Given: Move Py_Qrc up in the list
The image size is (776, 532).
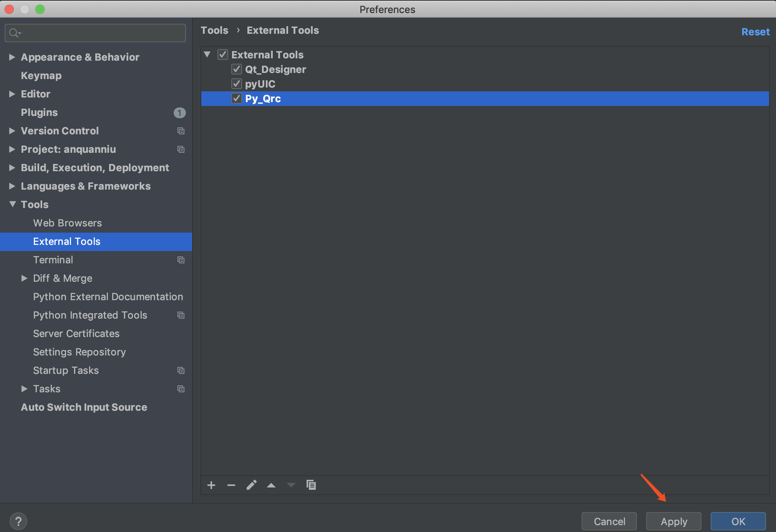Looking at the screenshot, I should [x=272, y=485].
